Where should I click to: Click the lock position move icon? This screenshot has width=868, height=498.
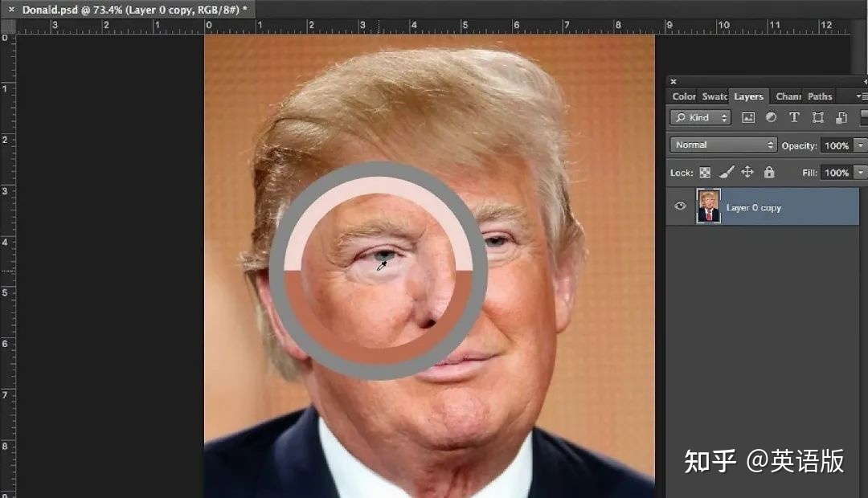pos(747,172)
